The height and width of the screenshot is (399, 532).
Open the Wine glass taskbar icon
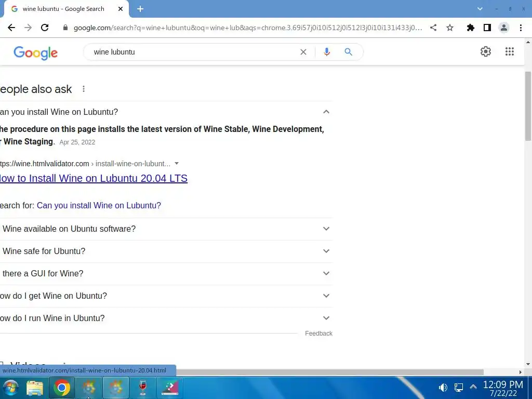tap(143, 388)
